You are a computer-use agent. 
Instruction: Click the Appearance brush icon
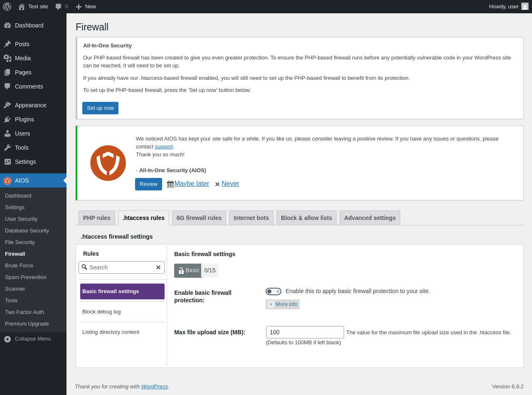[7, 105]
